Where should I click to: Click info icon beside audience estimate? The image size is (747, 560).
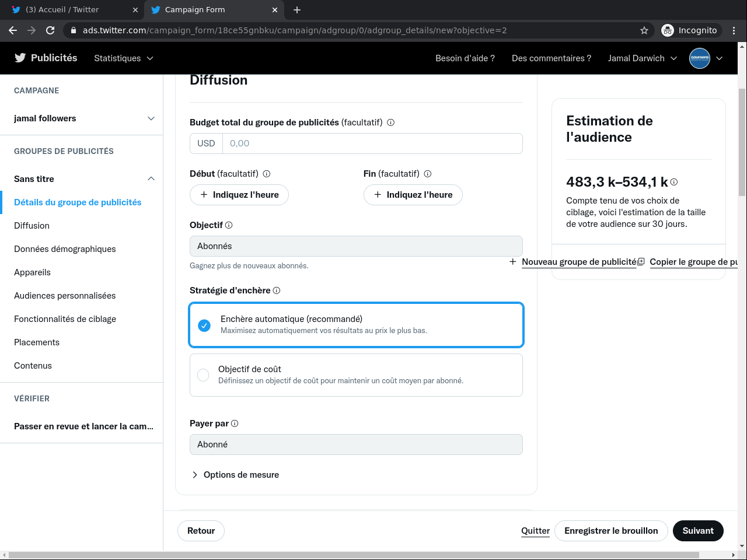(674, 182)
